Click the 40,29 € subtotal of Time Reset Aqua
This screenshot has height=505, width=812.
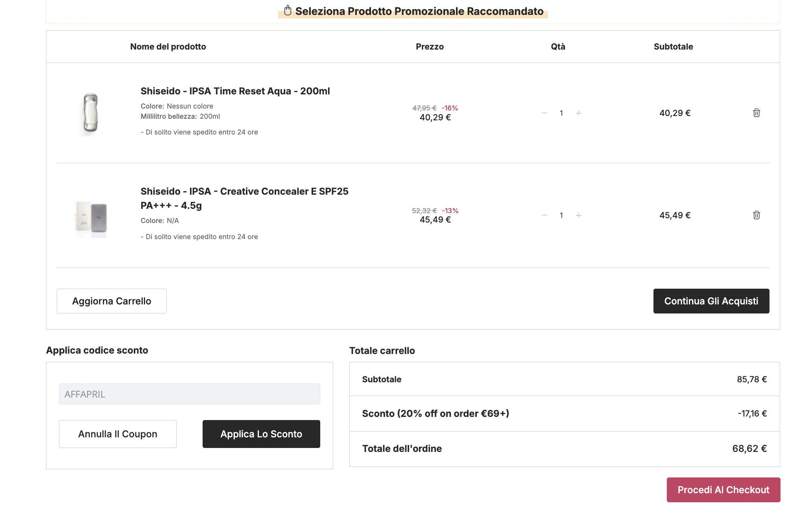pos(675,113)
